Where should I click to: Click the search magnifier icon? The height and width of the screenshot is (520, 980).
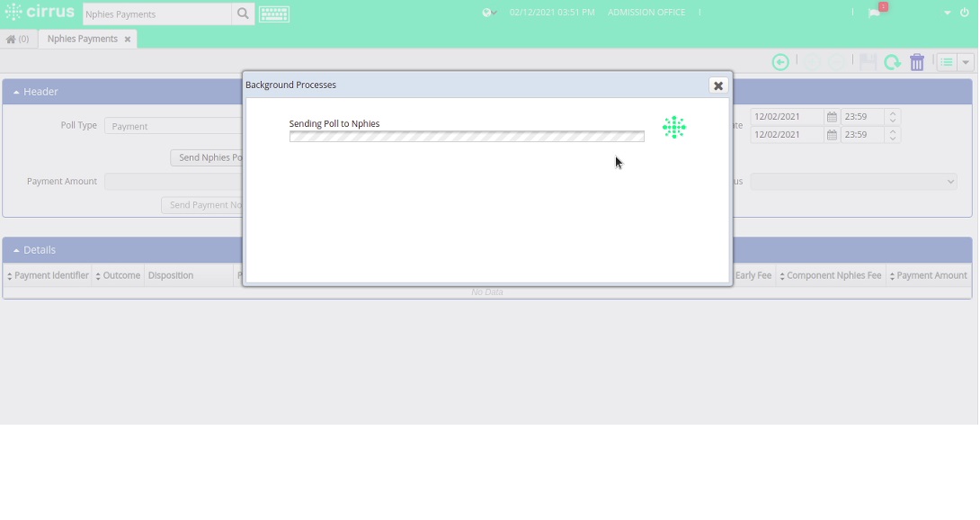pos(242,13)
